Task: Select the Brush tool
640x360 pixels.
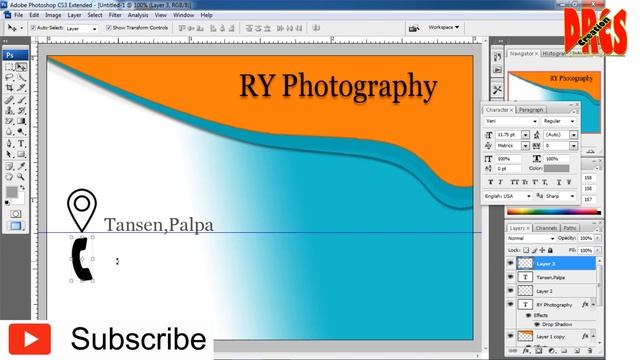Action: (x=21, y=100)
